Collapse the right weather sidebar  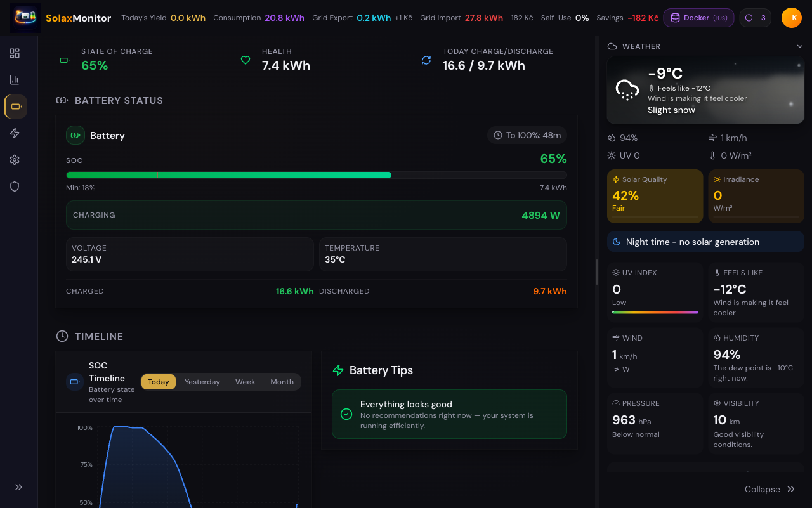pyautogui.click(x=769, y=488)
